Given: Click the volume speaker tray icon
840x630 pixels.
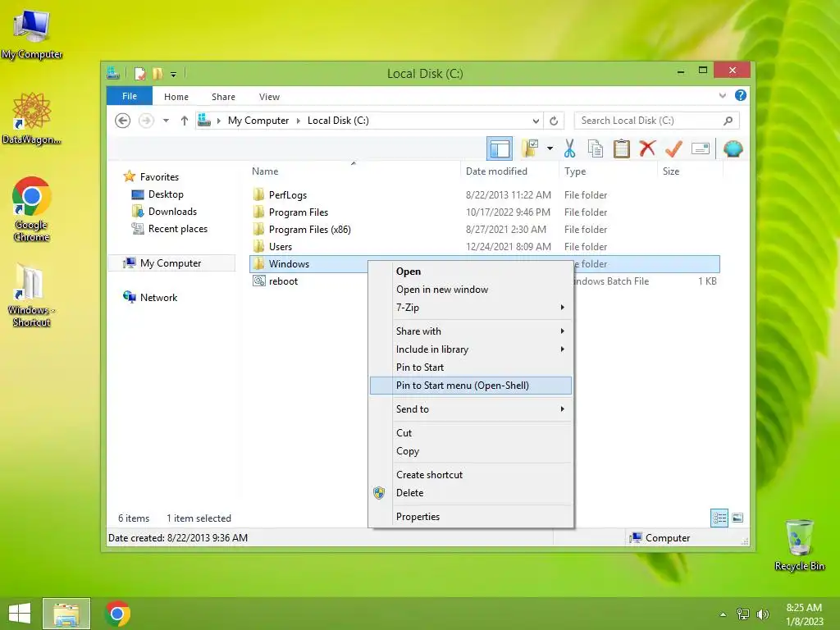Looking at the screenshot, I should tap(762, 614).
